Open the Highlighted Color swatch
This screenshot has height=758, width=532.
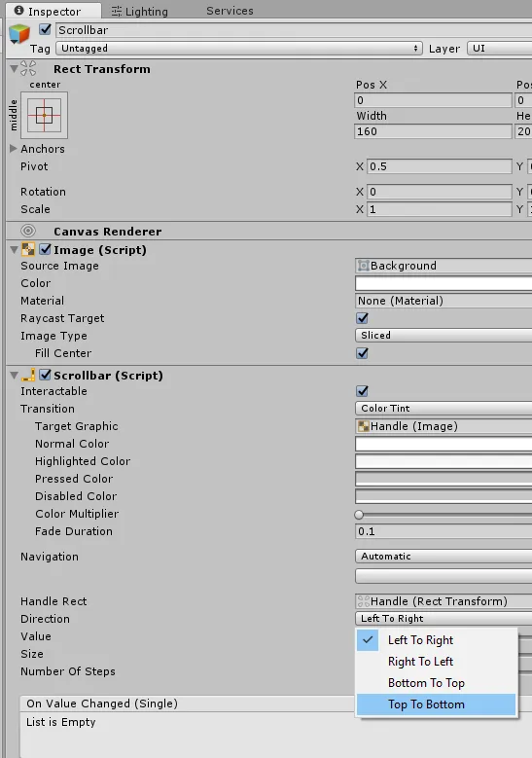pyautogui.click(x=443, y=461)
